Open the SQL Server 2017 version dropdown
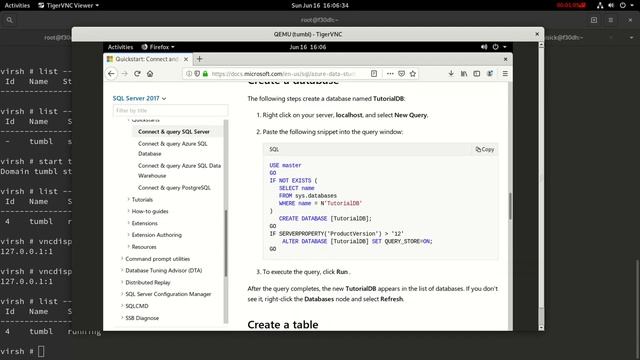This screenshot has width=640, height=360. (x=139, y=98)
